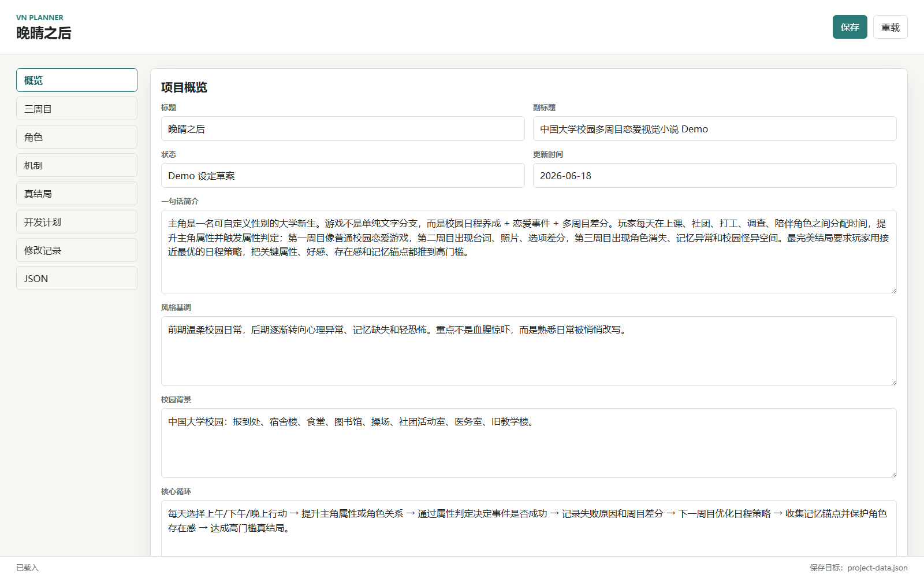924x578 pixels.
Task: Switch to the 三周目 section
Action: point(77,109)
